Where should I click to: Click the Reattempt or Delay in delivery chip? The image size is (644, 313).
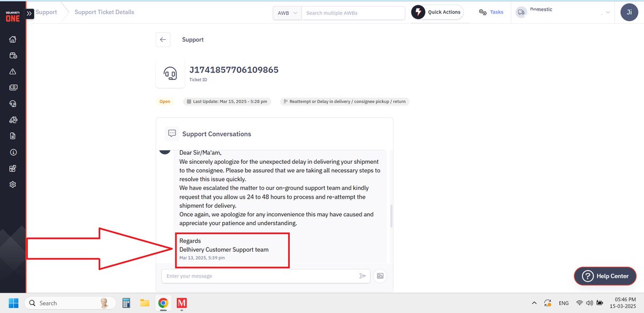click(345, 101)
